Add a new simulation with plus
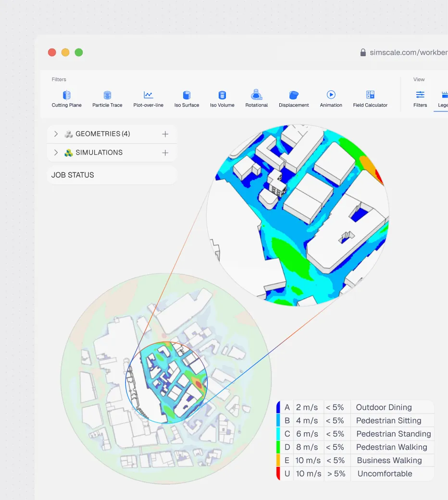Image resolution: width=448 pixels, height=500 pixels. [x=165, y=153]
